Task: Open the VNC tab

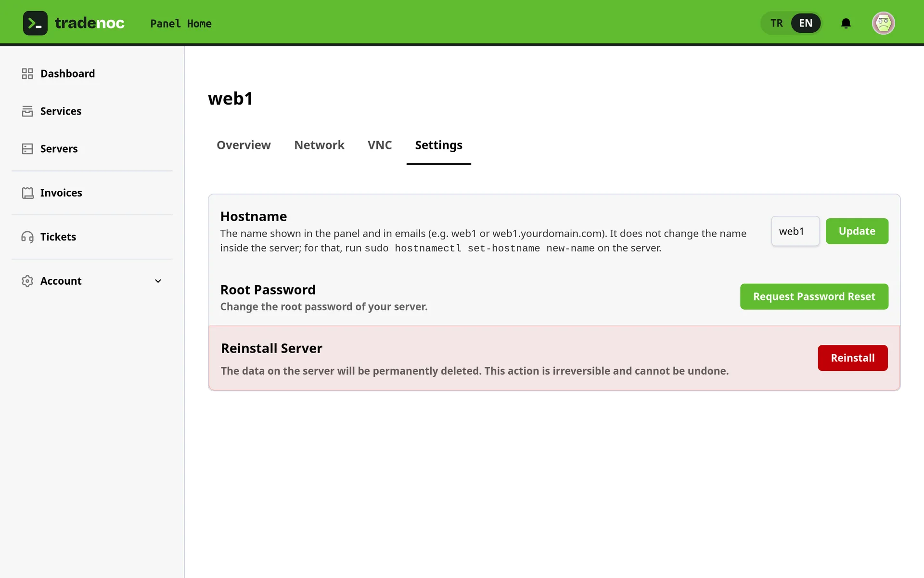Action: pos(380,145)
